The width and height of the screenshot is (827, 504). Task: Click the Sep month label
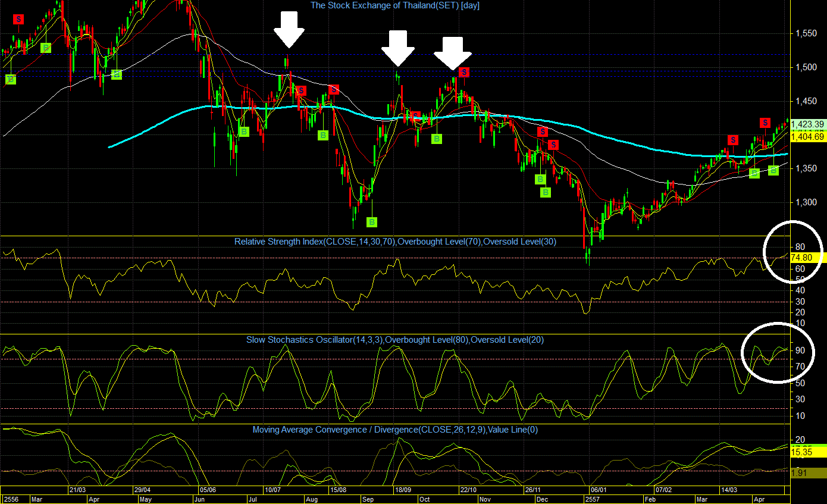tap(368, 499)
